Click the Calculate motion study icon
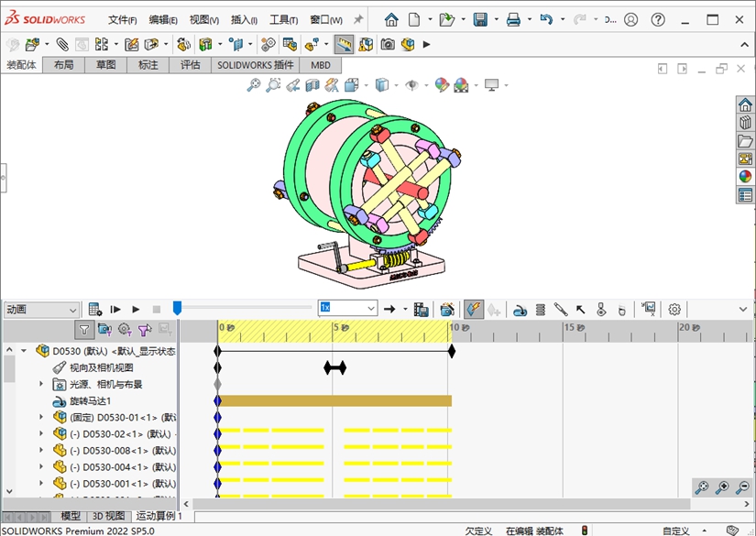Screen dimensions: 756x536 [x=95, y=310]
